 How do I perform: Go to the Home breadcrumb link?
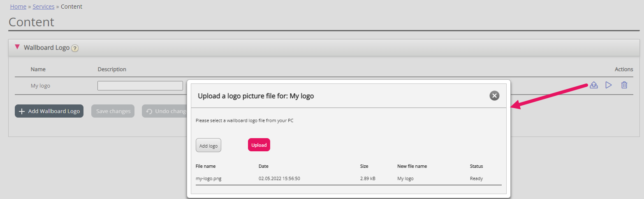pyautogui.click(x=18, y=7)
